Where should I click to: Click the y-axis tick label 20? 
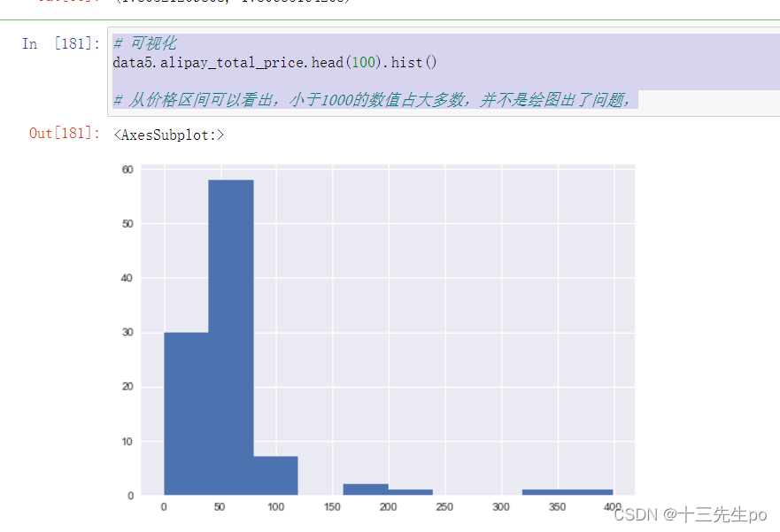click(127, 386)
